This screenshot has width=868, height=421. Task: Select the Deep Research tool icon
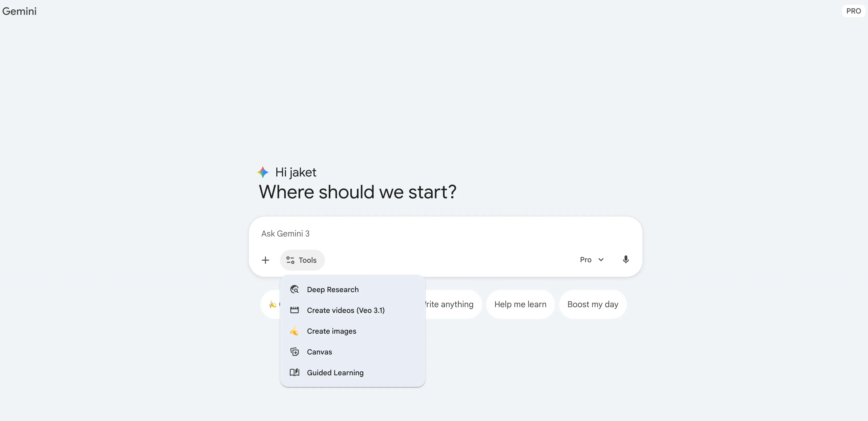(x=295, y=289)
